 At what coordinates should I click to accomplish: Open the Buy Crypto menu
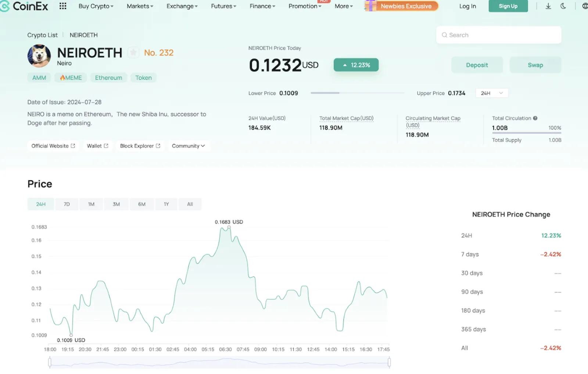(96, 6)
